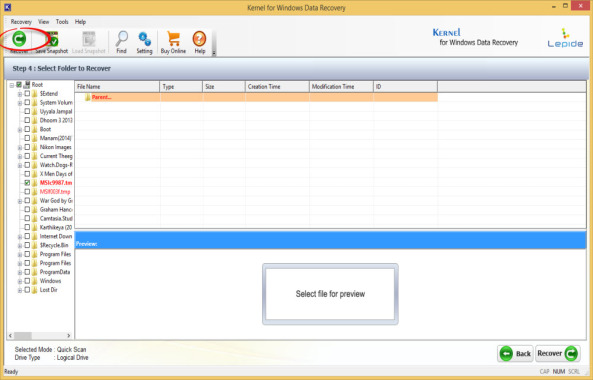Screen dimensions: 593x380
Task: Check the $Extend folder checkbox
Action: click(x=27, y=94)
